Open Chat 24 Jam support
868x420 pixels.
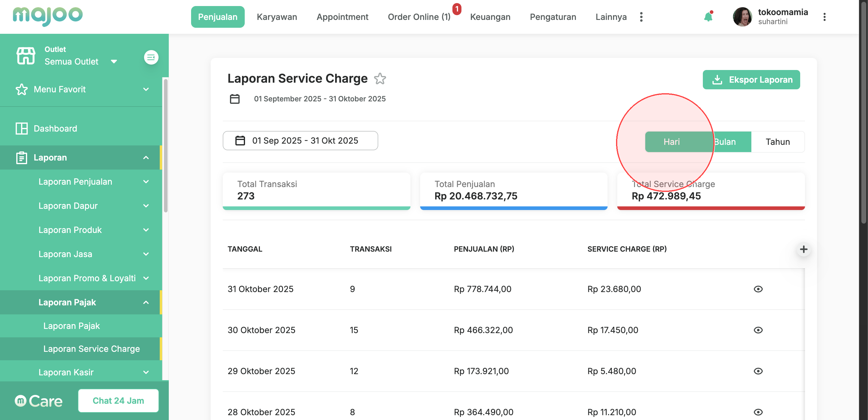coord(118,400)
